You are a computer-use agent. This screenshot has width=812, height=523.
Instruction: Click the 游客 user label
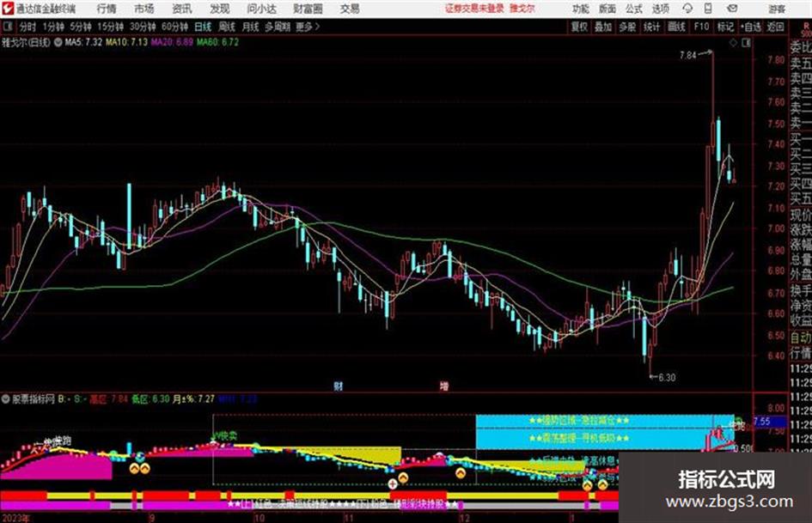coord(776,9)
